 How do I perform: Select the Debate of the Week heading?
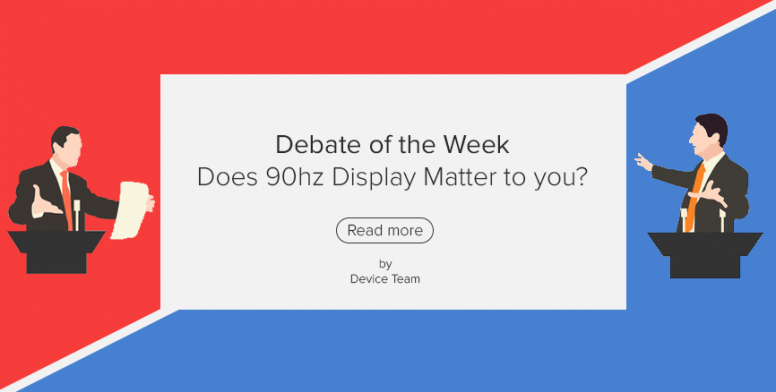(x=392, y=145)
